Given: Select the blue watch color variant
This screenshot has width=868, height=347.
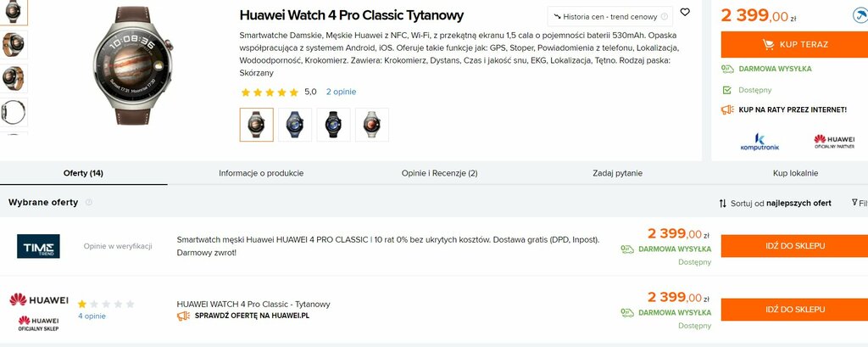Looking at the screenshot, I should [x=295, y=125].
